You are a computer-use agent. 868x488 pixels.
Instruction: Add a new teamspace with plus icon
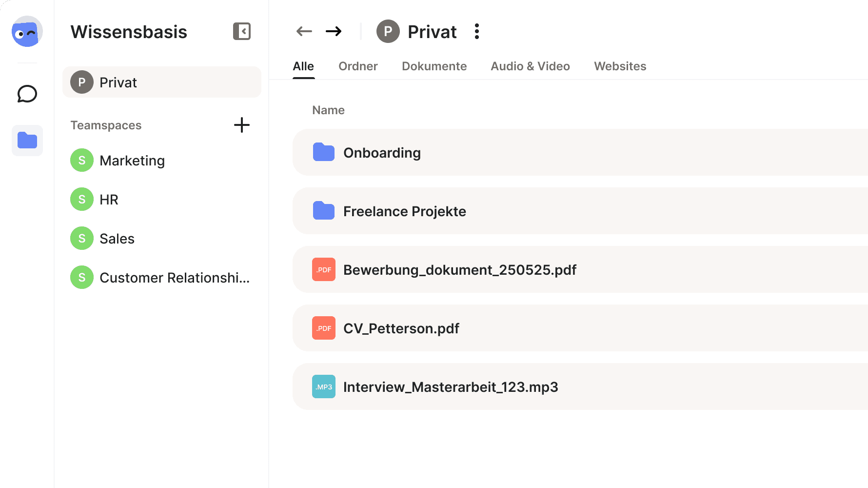click(242, 125)
